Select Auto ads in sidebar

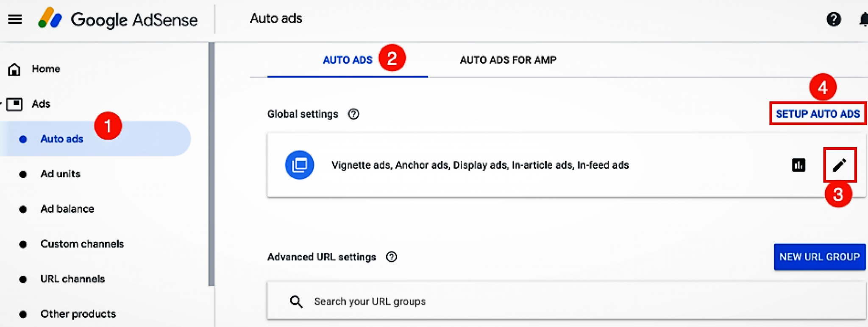point(95,139)
